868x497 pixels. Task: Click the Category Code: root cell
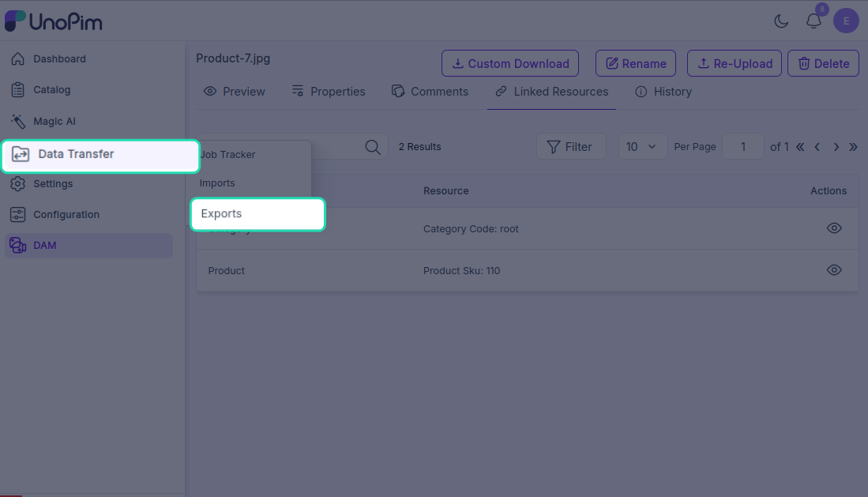pyautogui.click(x=471, y=229)
